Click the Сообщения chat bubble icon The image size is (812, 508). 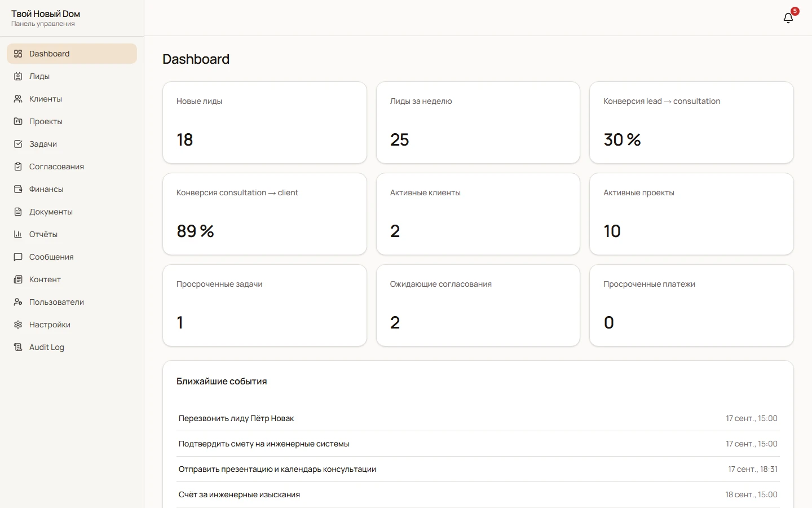tap(18, 257)
